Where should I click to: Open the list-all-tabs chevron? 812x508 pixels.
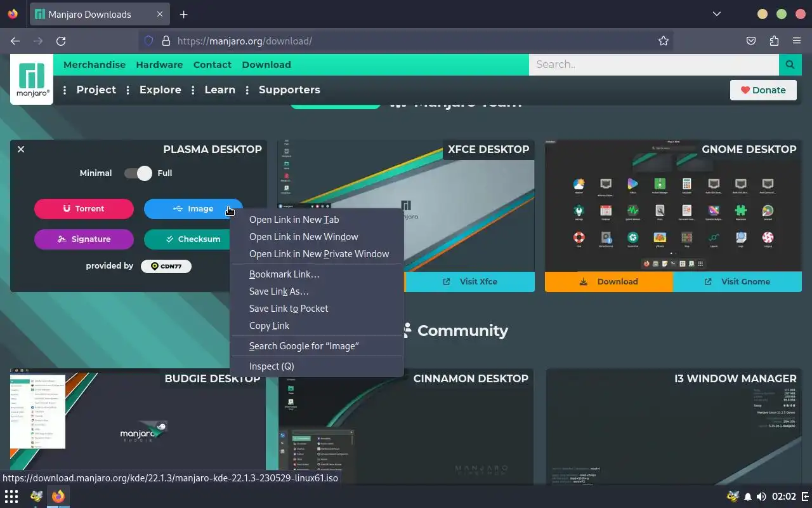(717, 14)
